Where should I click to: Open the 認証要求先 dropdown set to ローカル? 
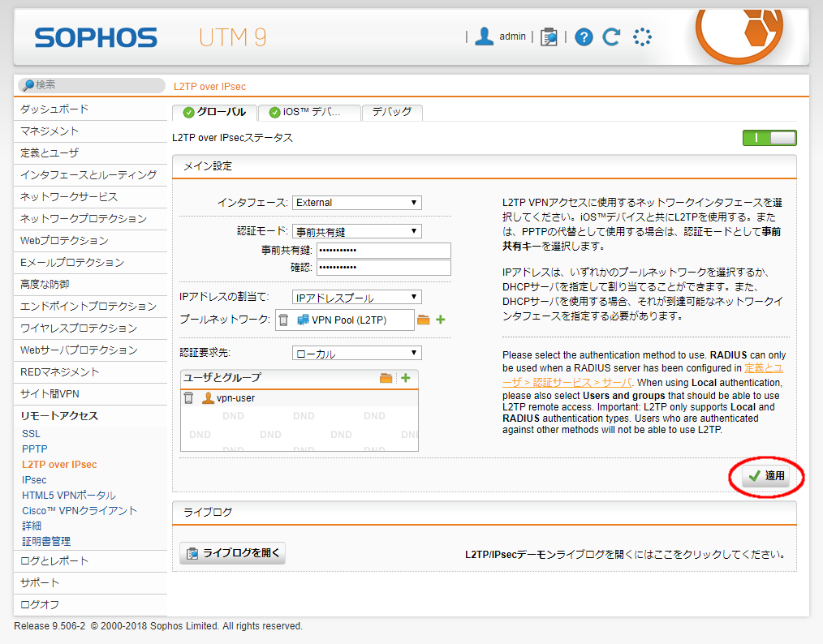point(356,354)
